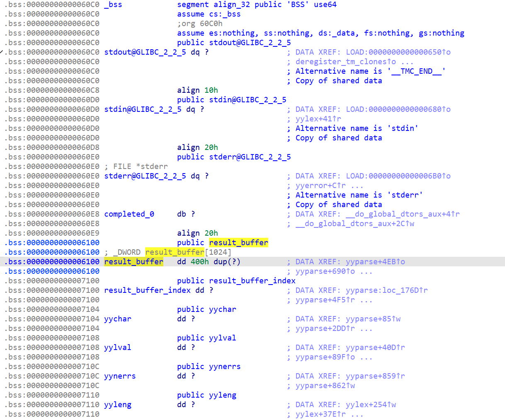Select the _bss segment name label
Image resolution: width=505 pixels, height=420 pixels.
pos(113,5)
